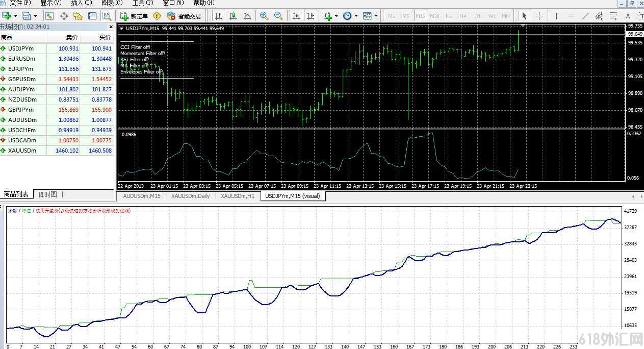Select the Fibonacci retracement tool
This screenshot has width=644, height=349.
pos(614,16)
